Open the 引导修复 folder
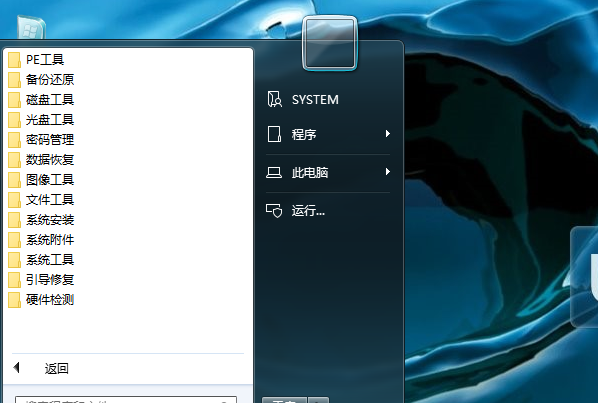Screen dimensions: 598x403 click(x=50, y=280)
